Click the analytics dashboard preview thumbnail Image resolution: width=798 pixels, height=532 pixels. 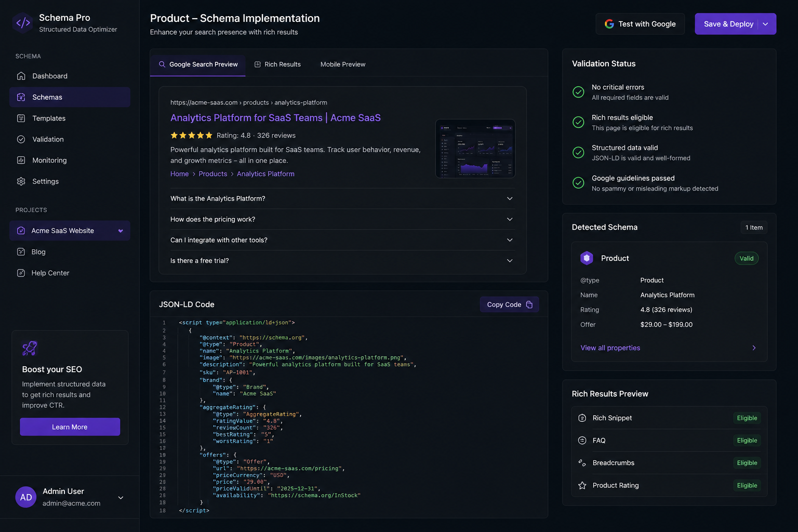(x=475, y=149)
